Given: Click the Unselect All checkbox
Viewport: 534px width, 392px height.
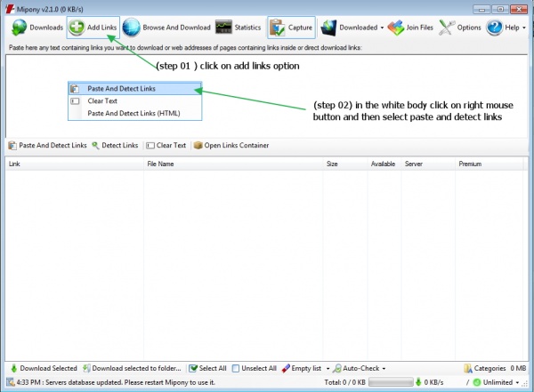Looking at the screenshot, I should (235, 368).
